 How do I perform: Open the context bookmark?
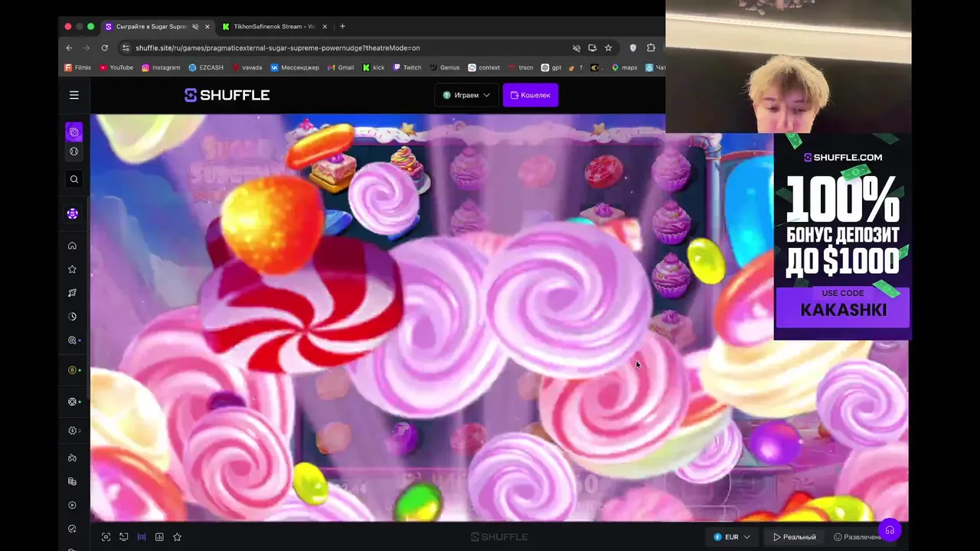coord(484,67)
